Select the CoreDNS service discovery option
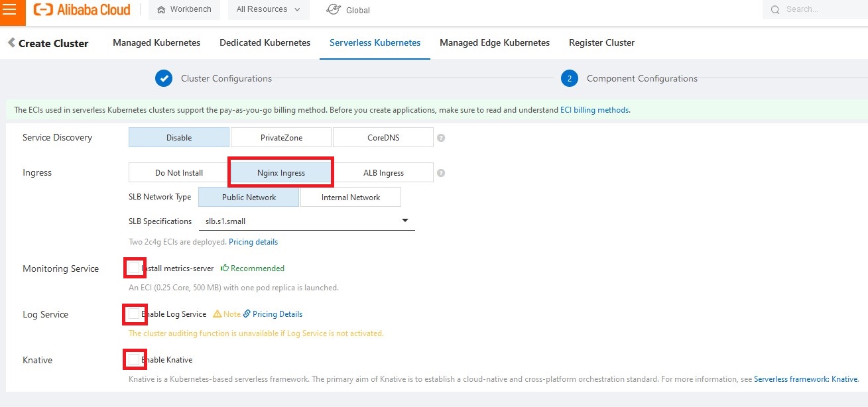Viewport: 868px width, 407px height. click(383, 138)
